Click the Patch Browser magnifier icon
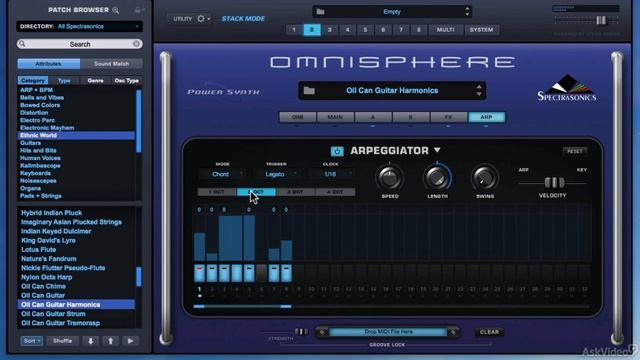The width and height of the screenshot is (640, 360). (x=116, y=10)
